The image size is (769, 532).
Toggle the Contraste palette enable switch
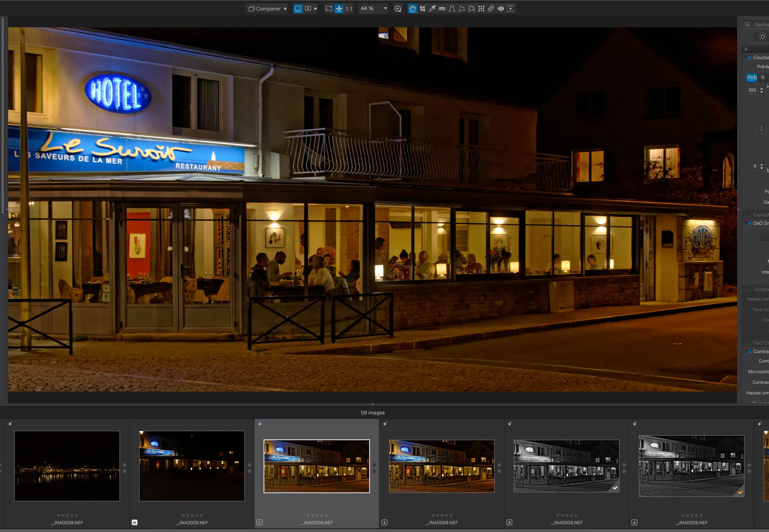tap(749, 351)
